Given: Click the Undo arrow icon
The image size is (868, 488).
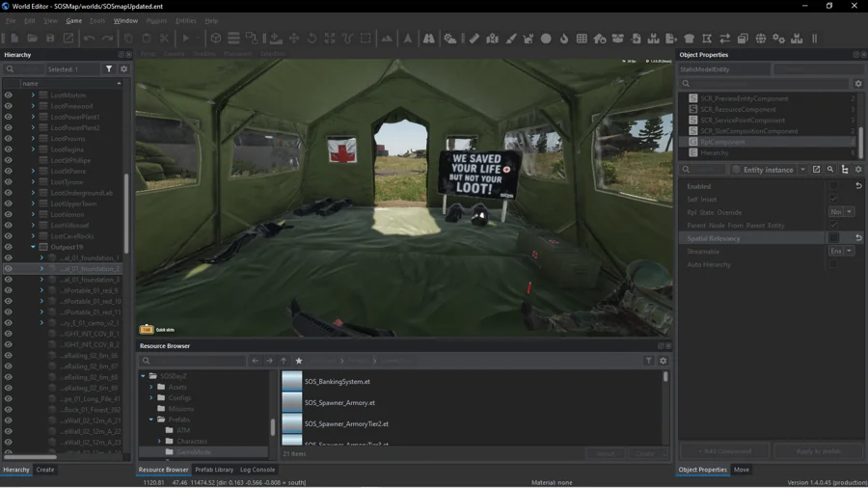Looking at the screenshot, I should pos(90,39).
